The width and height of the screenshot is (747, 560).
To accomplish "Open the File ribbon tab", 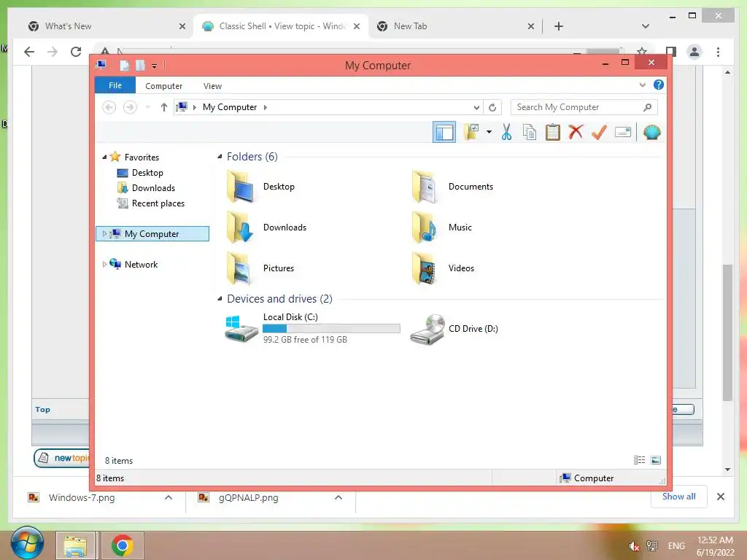I will click(x=115, y=85).
